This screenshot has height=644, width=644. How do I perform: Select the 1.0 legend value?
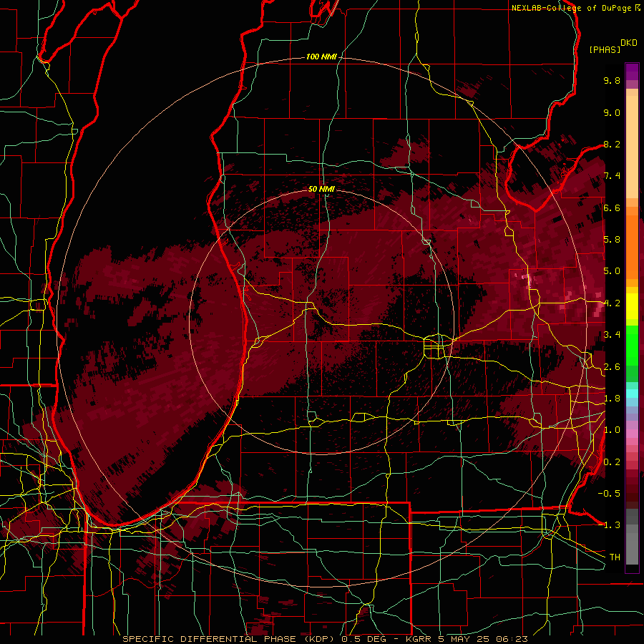612,430
